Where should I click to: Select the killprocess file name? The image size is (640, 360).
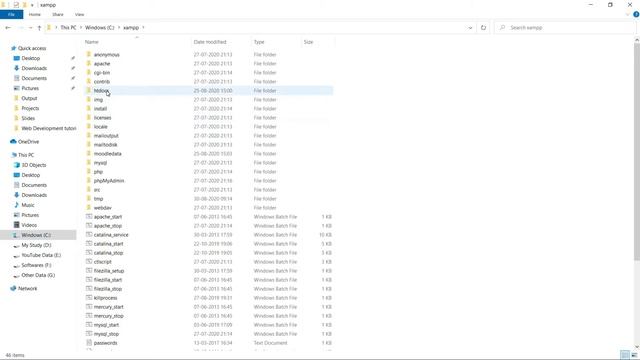105,298
